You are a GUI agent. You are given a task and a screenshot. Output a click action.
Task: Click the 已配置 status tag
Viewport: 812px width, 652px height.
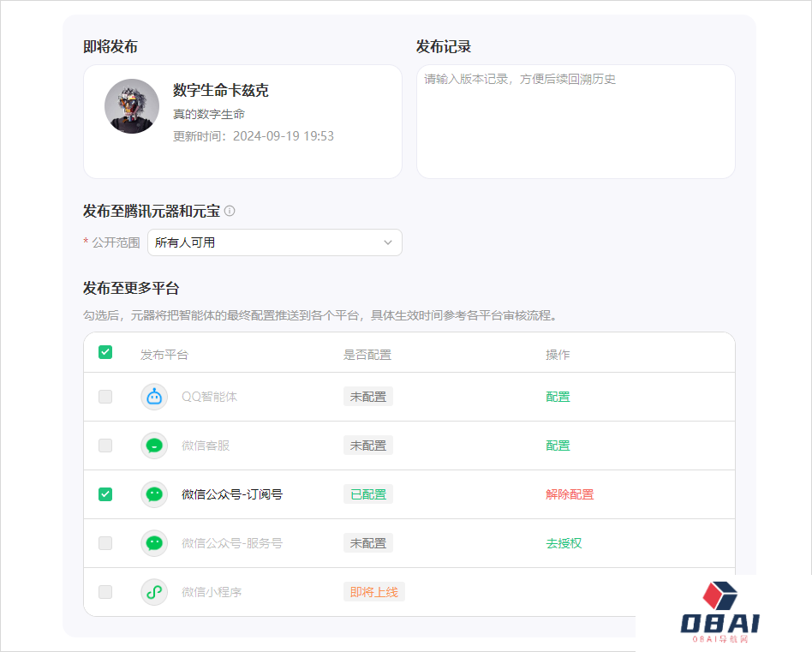click(x=368, y=494)
